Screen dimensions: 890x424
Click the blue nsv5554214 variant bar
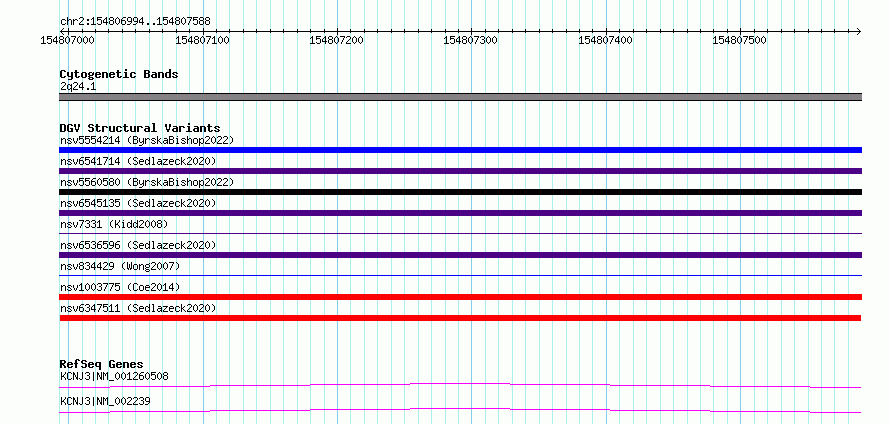click(x=460, y=150)
